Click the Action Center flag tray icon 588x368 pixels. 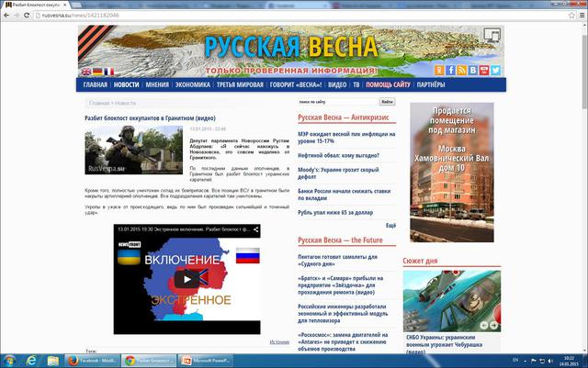coord(533,361)
